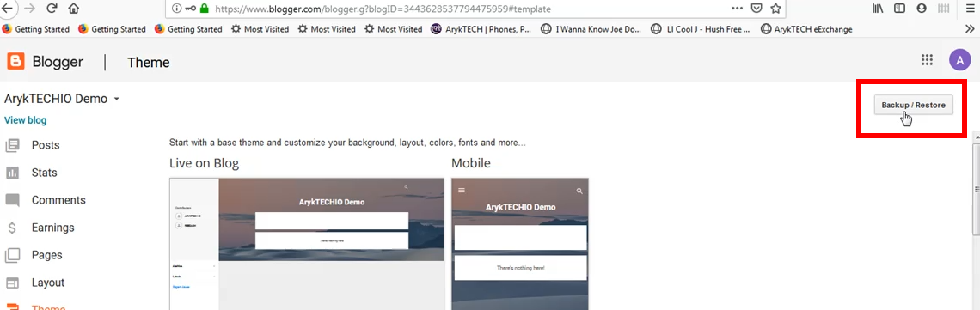This screenshot has width=980, height=310.
Task: Go to Comments section
Action: [x=58, y=200]
